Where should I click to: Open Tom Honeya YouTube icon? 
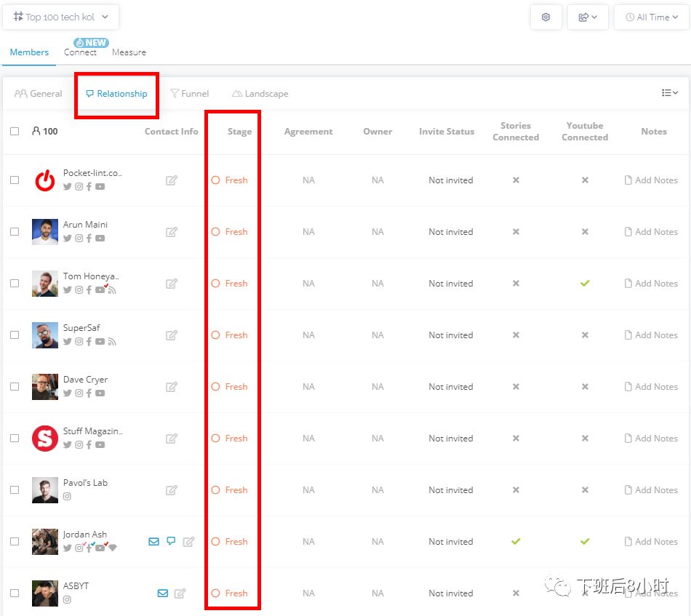(100, 290)
